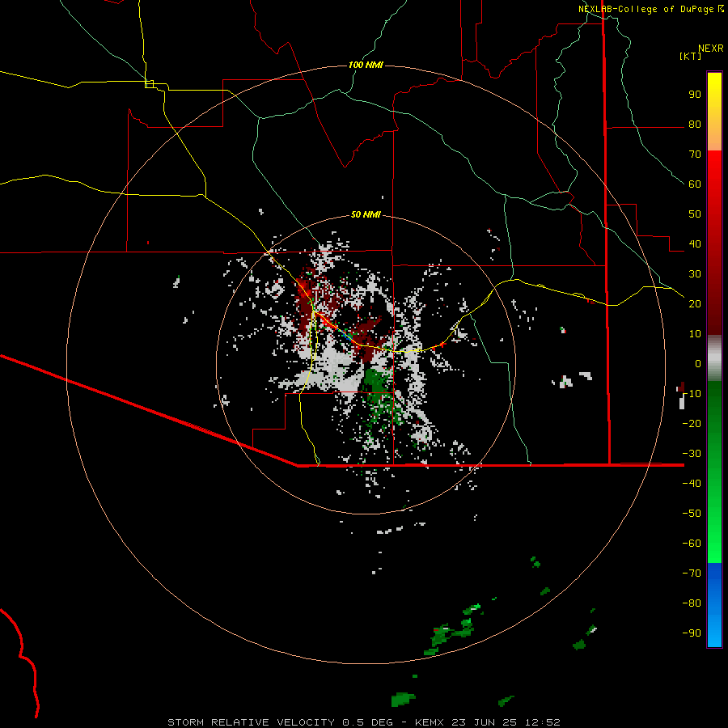
Task: Click the 40 value on velocity scale
Action: pyautogui.click(x=695, y=244)
